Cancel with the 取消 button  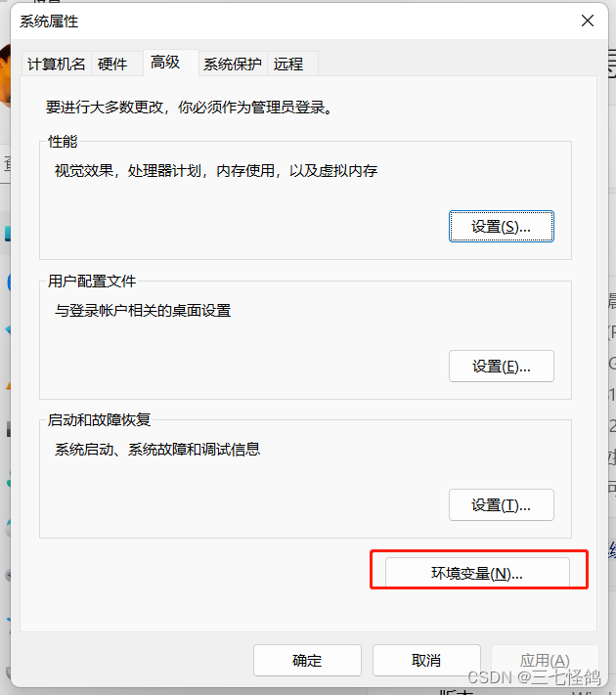426,661
